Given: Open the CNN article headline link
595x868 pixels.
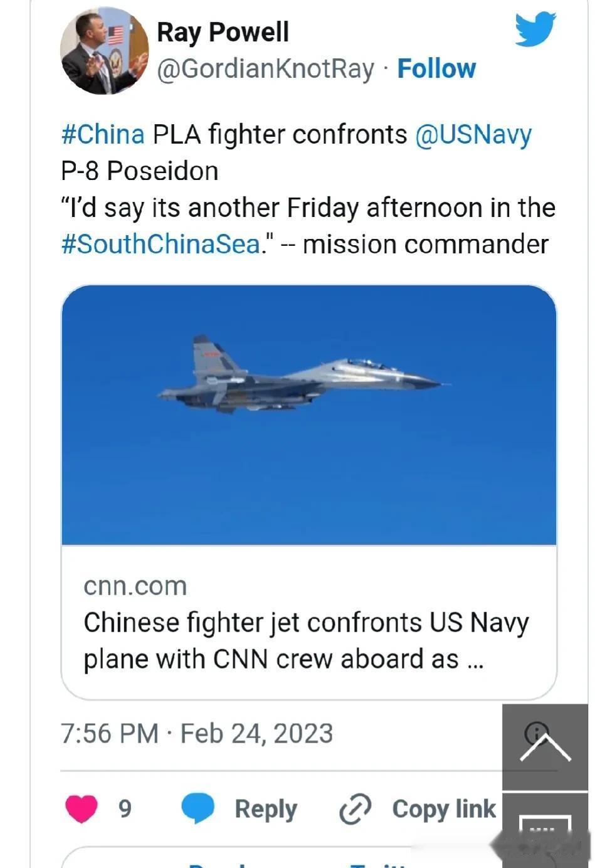Looking at the screenshot, I should pos(306,640).
